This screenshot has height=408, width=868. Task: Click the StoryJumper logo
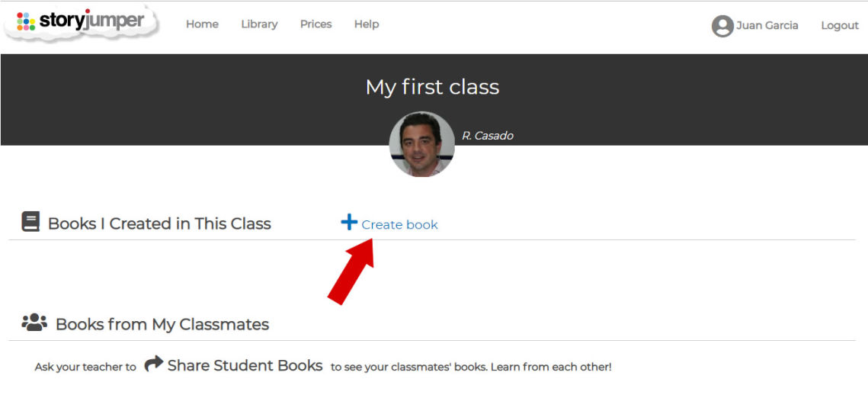click(x=82, y=22)
